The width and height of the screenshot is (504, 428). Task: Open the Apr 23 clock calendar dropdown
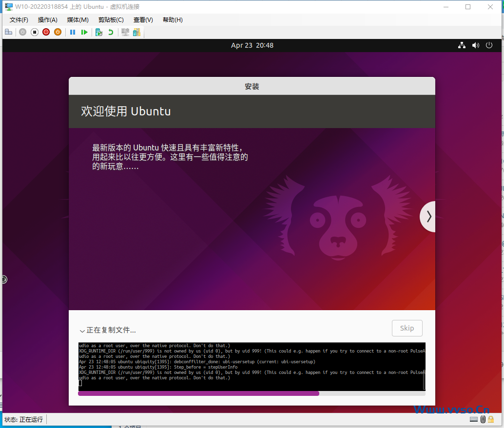tap(252, 45)
